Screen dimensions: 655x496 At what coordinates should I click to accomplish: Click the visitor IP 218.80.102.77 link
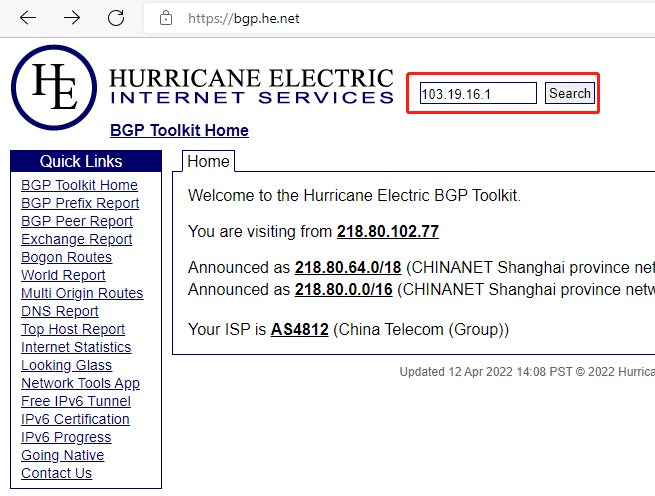coord(388,231)
